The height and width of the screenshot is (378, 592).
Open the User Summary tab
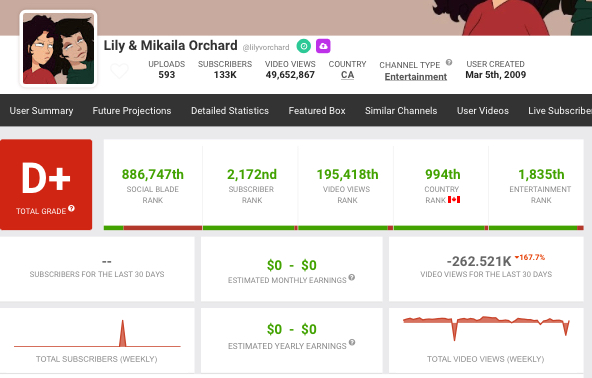pyautogui.click(x=41, y=111)
